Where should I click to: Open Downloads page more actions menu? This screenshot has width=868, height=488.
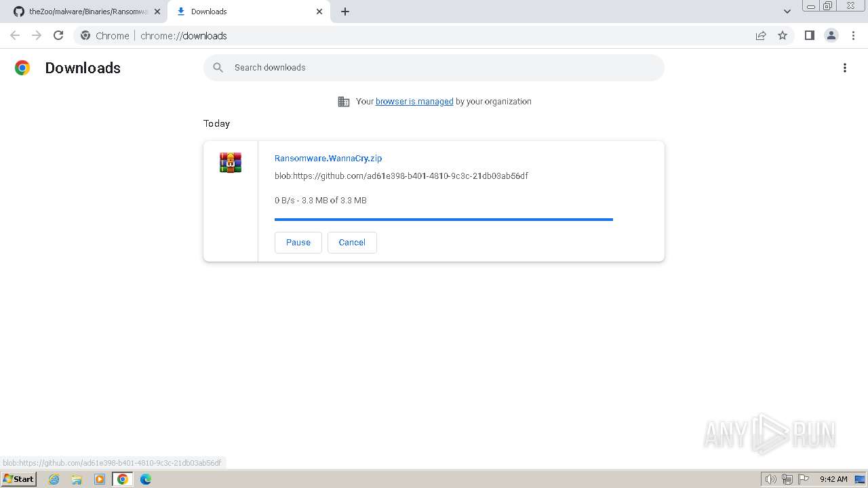click(845, 68)
